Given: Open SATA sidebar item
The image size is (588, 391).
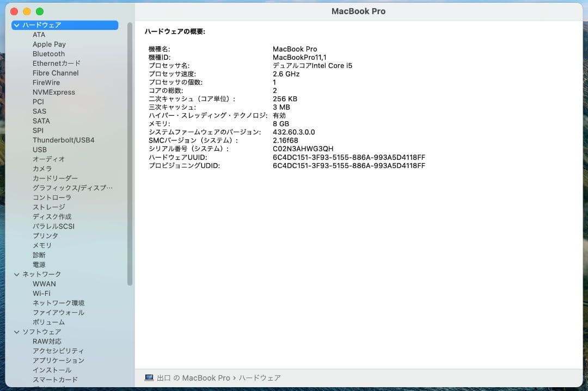Looking at the screenshot, I should [x=41, y=121].
